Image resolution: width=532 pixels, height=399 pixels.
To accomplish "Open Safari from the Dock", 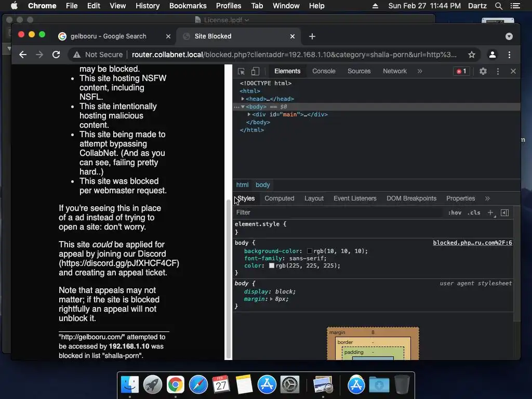I will click(198, 385).
